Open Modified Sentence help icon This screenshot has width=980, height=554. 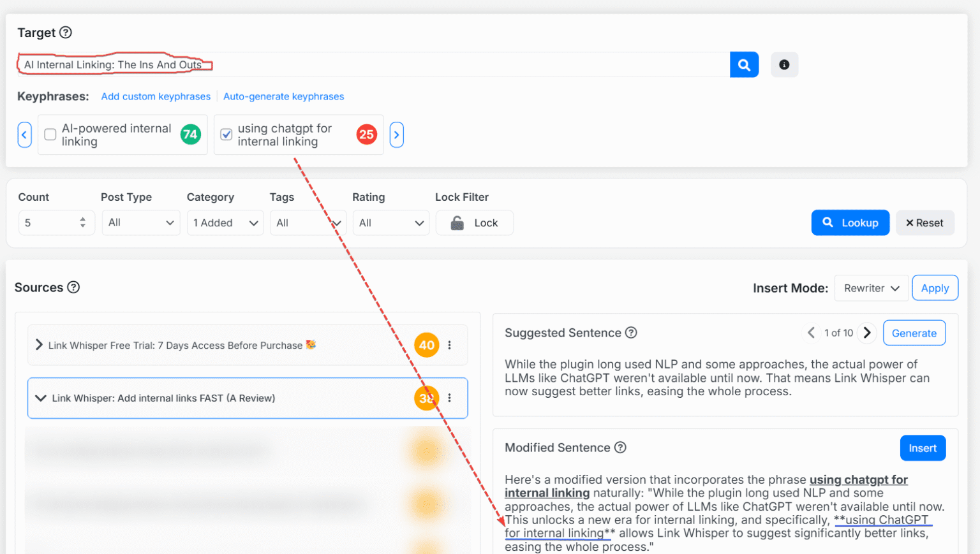pyautogui.click(x=620, y=447)
